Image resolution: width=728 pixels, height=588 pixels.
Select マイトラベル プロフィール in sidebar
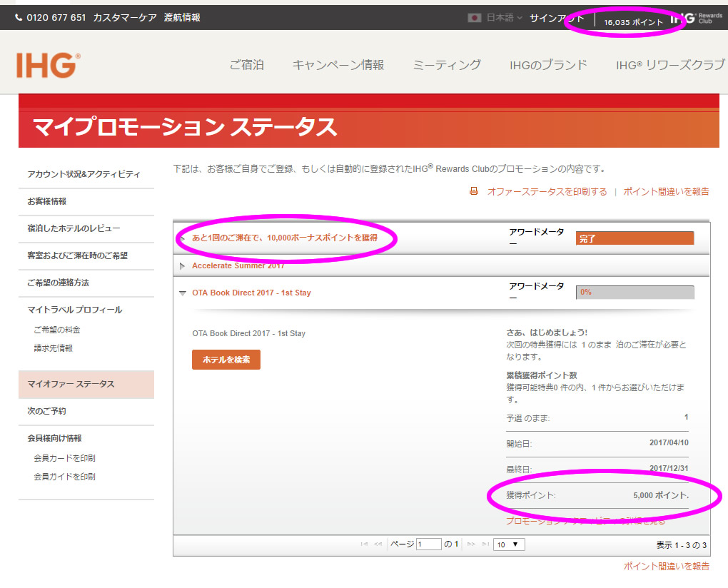click(75, 310)
